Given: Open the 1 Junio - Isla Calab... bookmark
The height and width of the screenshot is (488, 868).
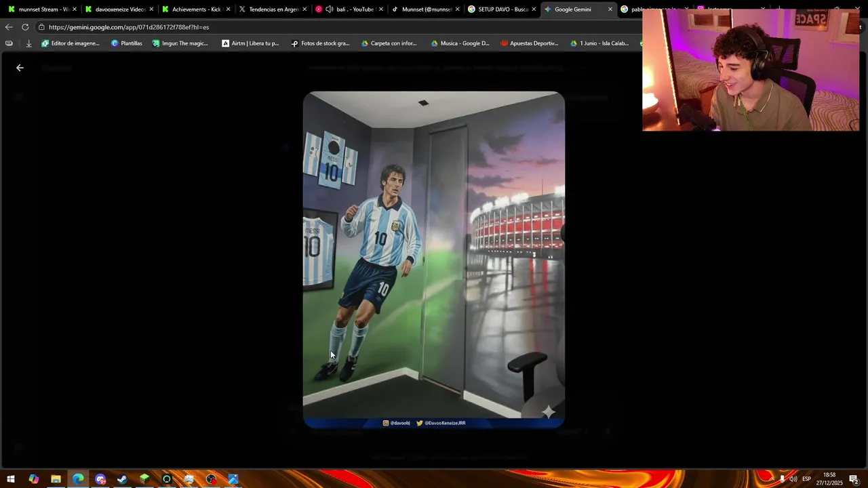Looking at the screenshot, I should 599,43.
